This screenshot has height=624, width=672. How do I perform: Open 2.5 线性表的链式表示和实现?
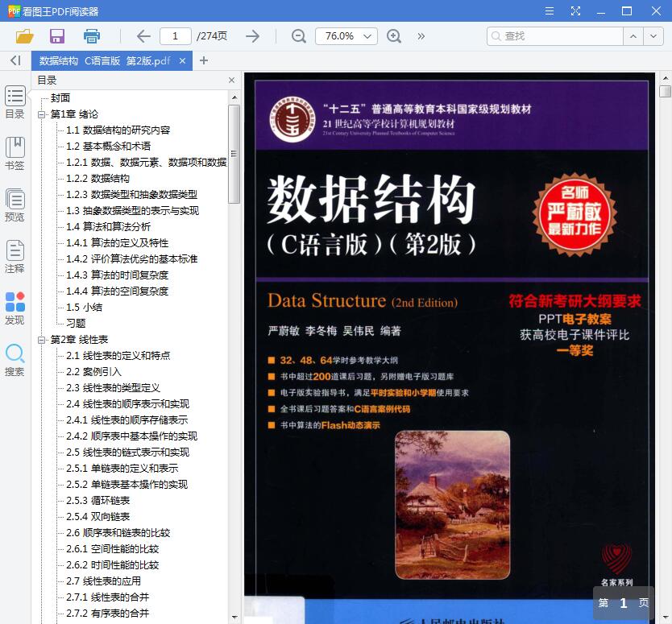128,453
